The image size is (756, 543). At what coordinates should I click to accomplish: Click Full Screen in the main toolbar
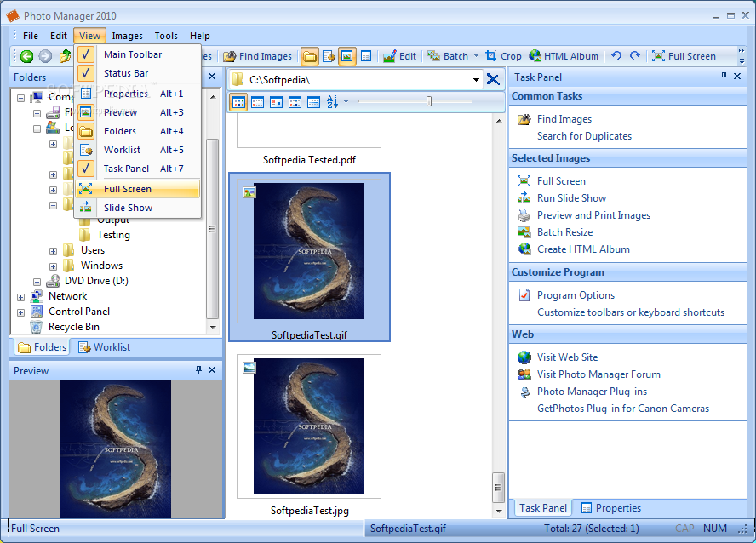click(684, 56)
